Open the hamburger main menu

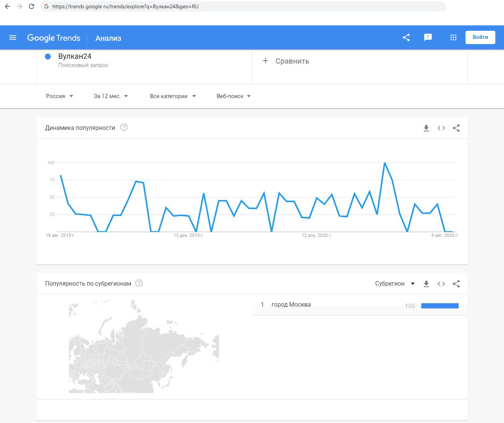coord(13,37)
